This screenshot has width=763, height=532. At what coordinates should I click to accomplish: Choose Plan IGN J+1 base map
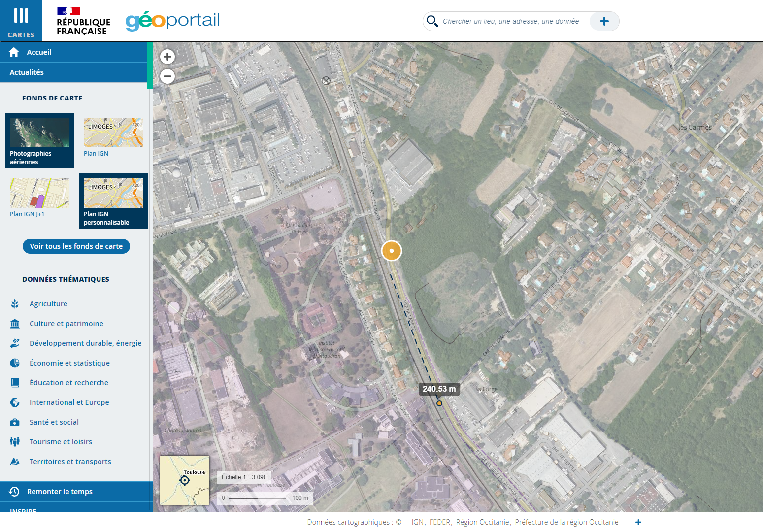[x=39, y=198]
